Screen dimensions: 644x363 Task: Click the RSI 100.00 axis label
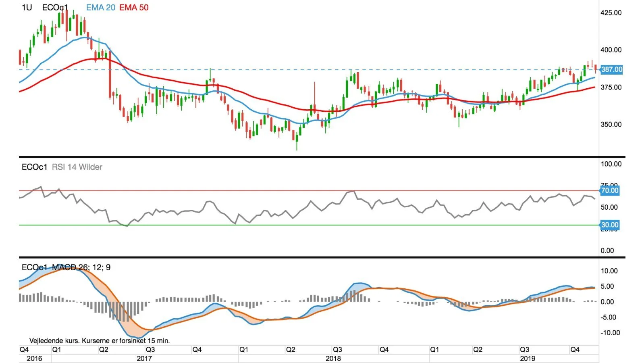click(611, 164)
